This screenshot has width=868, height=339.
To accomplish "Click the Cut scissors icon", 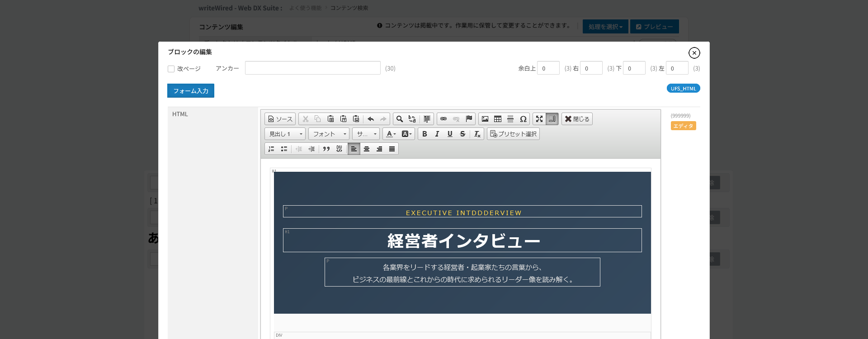I will click(x=306, y=119).
